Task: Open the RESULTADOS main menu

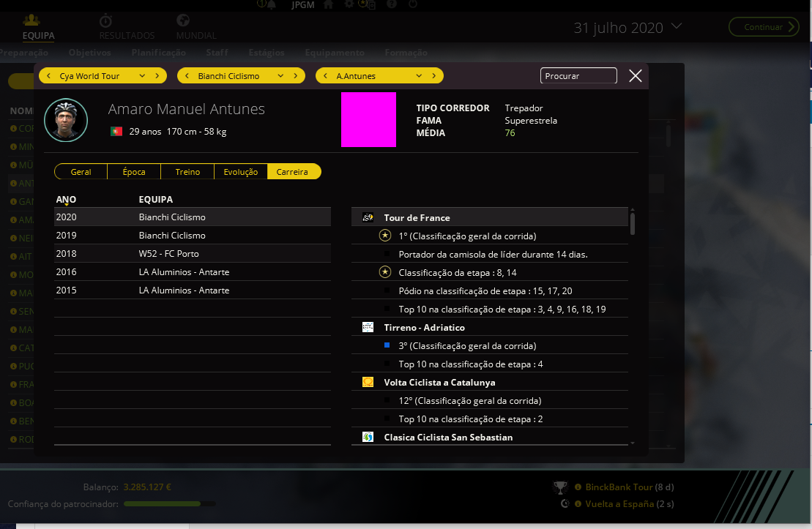Action: pos(127,36)
